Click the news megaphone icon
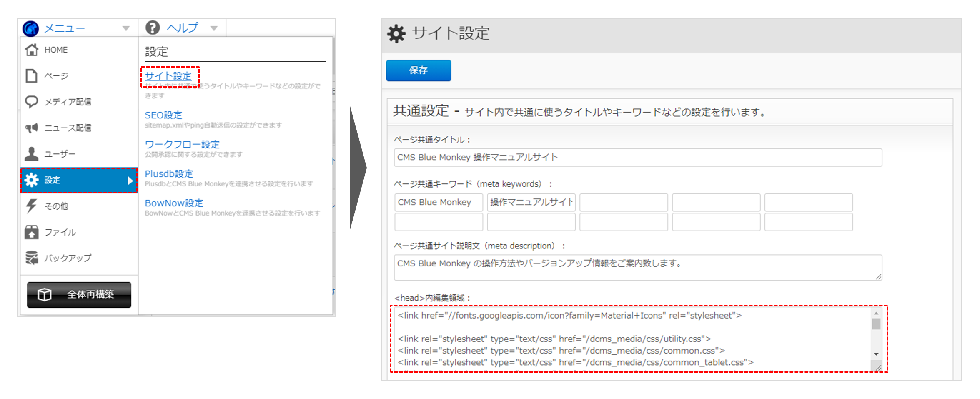 (x=32, y=128)
